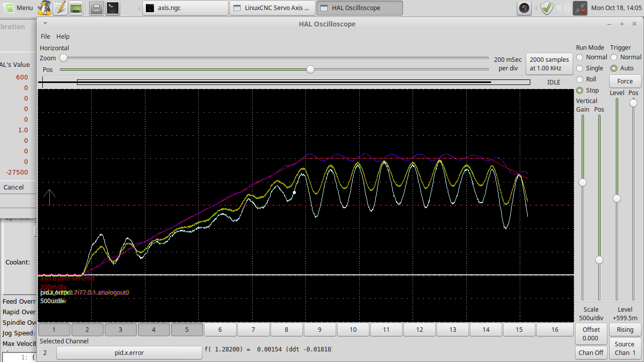Viewport: 644px width, 362px height.
Task: Click the Chan Off button
Action: [x=591, y=352]
